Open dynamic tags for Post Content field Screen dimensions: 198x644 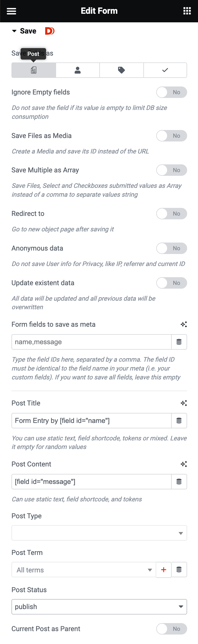179,482
